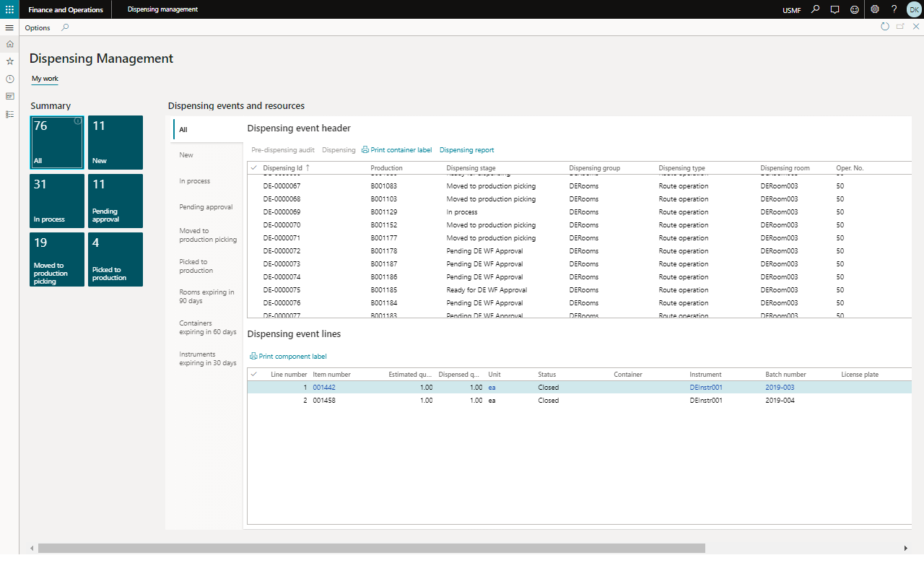The width and height of the screenshot is (924, 563).
Task: Expand the hamburger navigation pane
Action: 9,27
